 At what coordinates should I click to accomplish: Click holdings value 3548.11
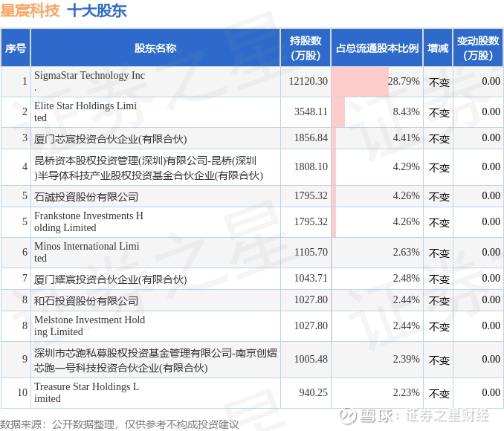311,111
